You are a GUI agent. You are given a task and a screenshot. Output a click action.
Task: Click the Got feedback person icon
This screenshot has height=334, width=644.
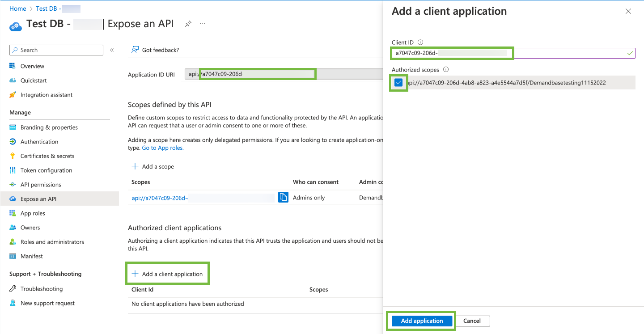[x=135, y=50]
